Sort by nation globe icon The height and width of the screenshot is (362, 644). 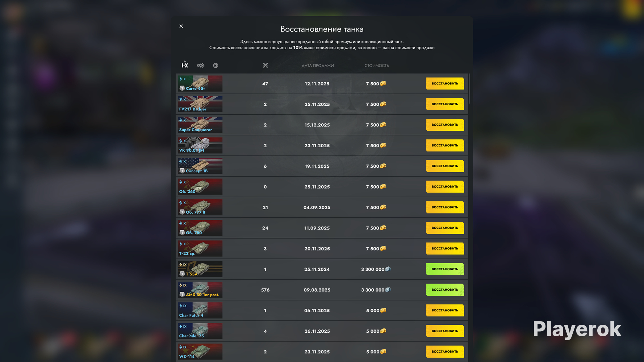216,66
